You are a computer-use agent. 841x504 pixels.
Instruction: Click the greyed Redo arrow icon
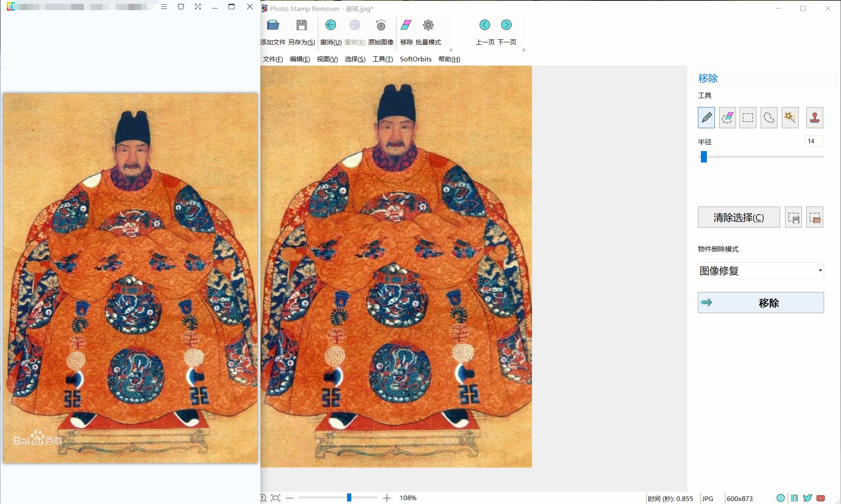[x=355, y=25]
